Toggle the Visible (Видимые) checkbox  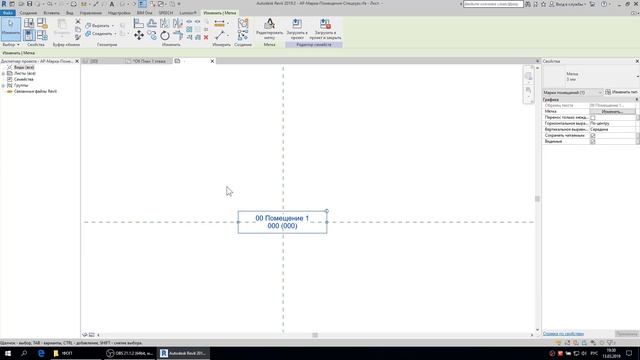click(593, 141)
